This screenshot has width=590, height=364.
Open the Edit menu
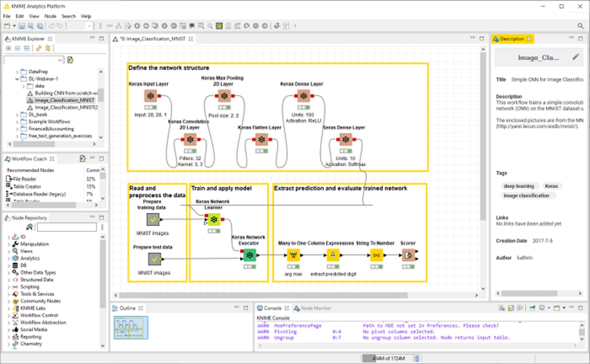[x=20, y=16]
